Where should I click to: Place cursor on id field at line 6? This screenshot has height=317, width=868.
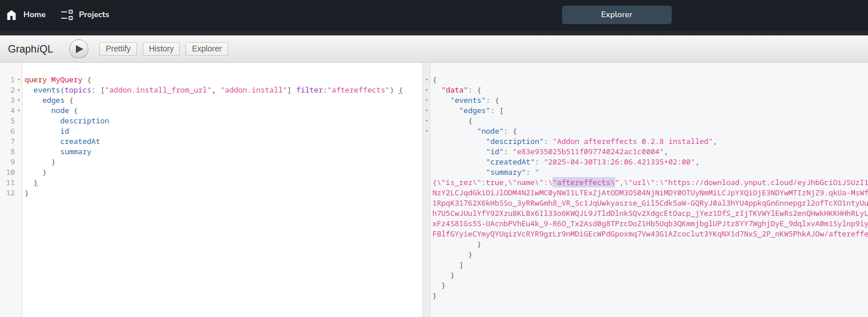pyautogui.click(x=64, y=131)
